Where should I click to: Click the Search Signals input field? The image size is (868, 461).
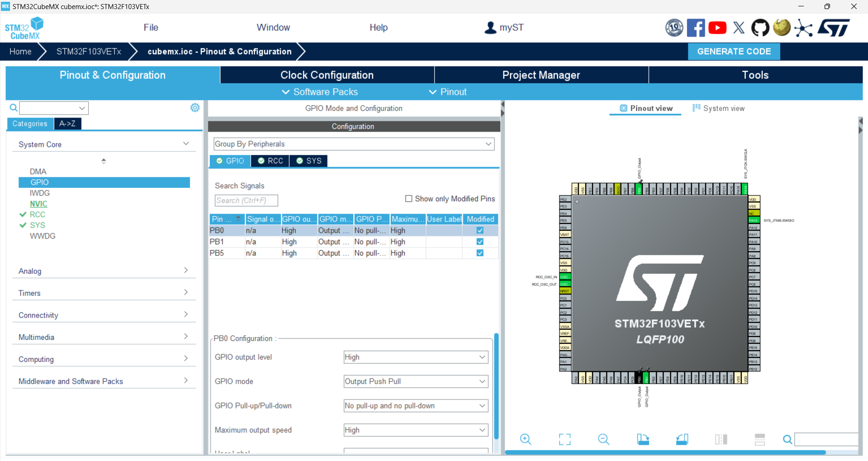click(246, 200)
